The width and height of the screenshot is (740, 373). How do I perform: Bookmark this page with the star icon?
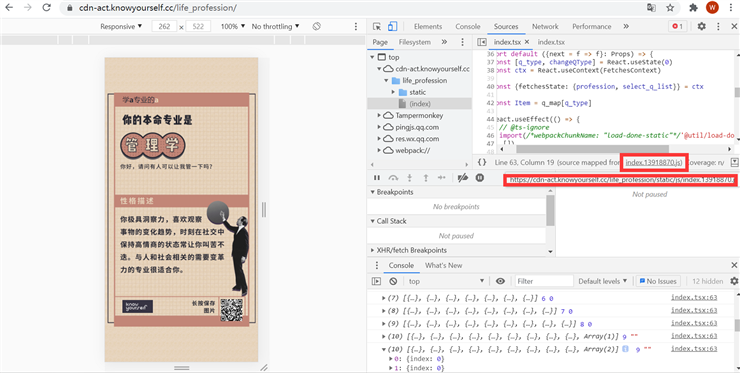click(x=670, y=8)
